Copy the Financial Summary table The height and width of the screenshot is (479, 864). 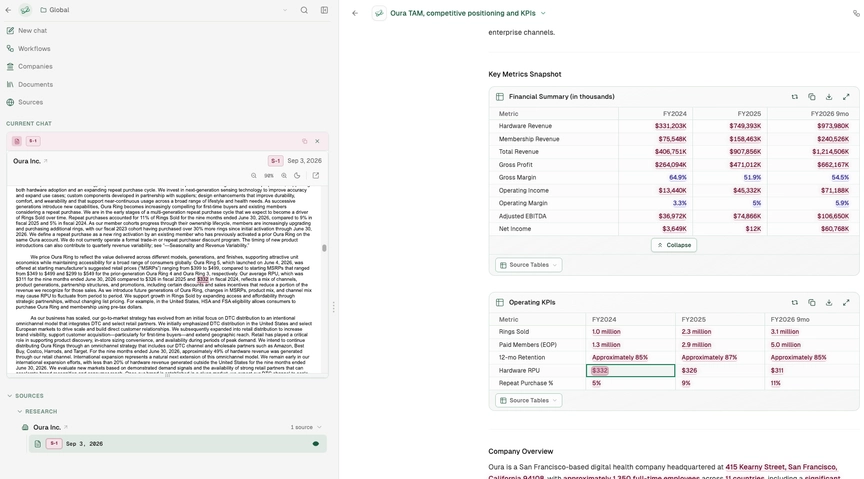[812, 97]
